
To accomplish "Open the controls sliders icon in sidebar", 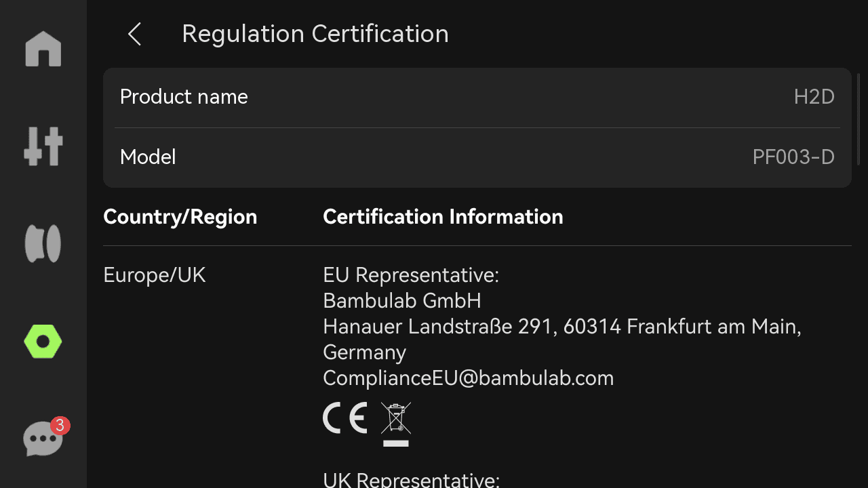I will [x=43, y=146].
